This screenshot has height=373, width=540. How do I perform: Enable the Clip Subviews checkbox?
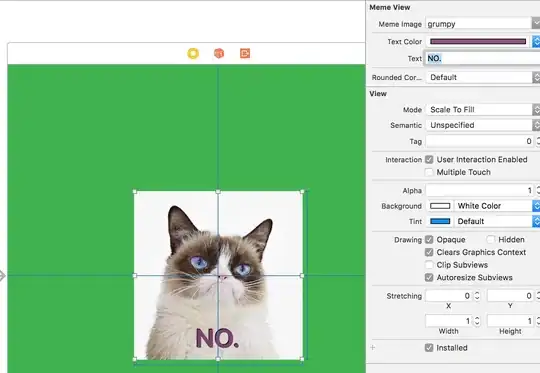pyautogui.click(x=429, y=265)
